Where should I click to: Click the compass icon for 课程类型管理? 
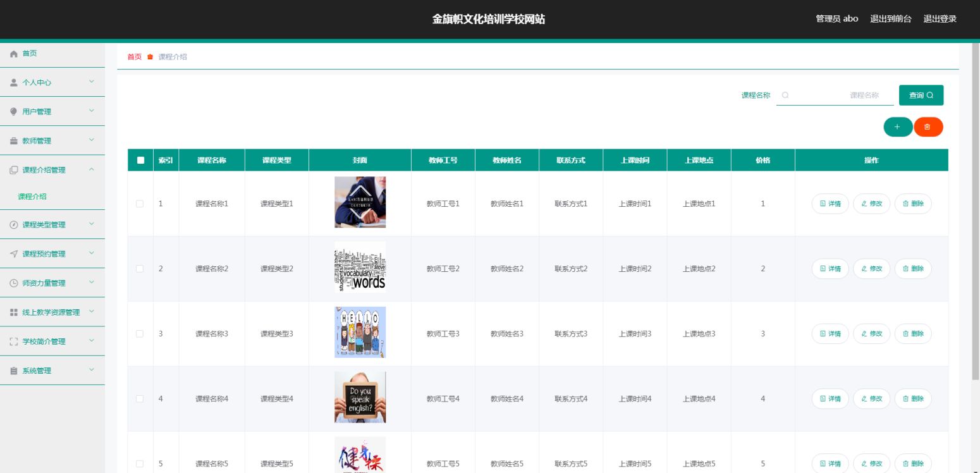pos(14,225)
